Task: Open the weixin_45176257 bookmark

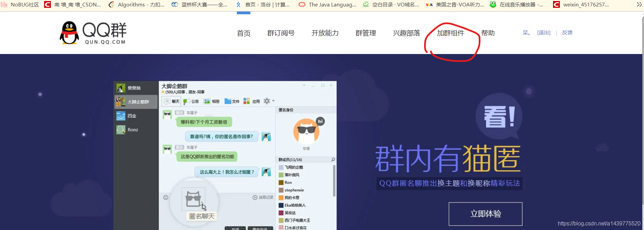Action: 581,5
